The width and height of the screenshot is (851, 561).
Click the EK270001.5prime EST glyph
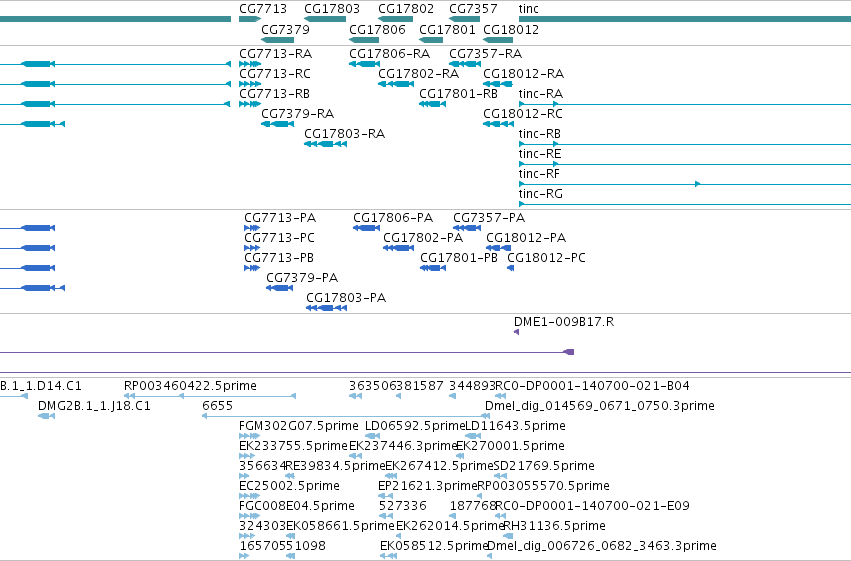460,456
